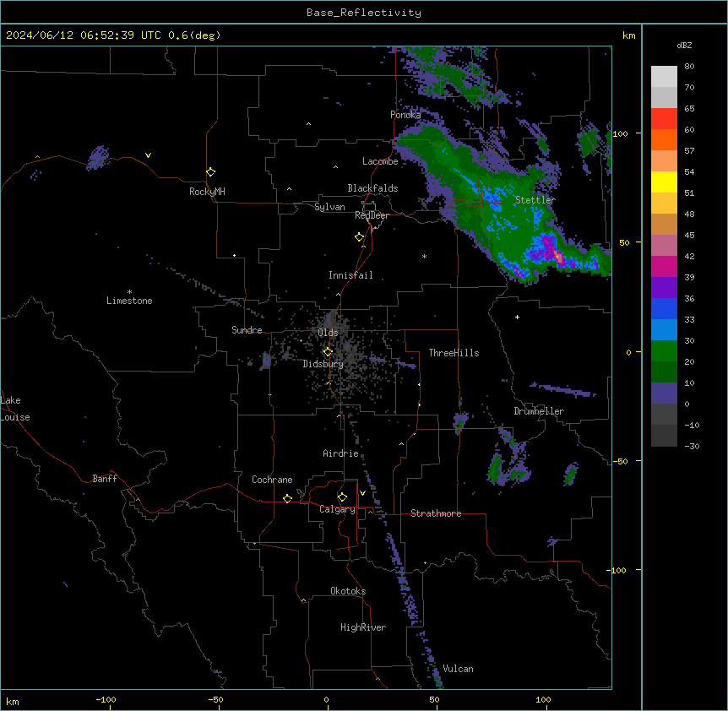Viewport: 728px width, 711px height.
Task: Select the Ponoka label
Action: [405, 115]
